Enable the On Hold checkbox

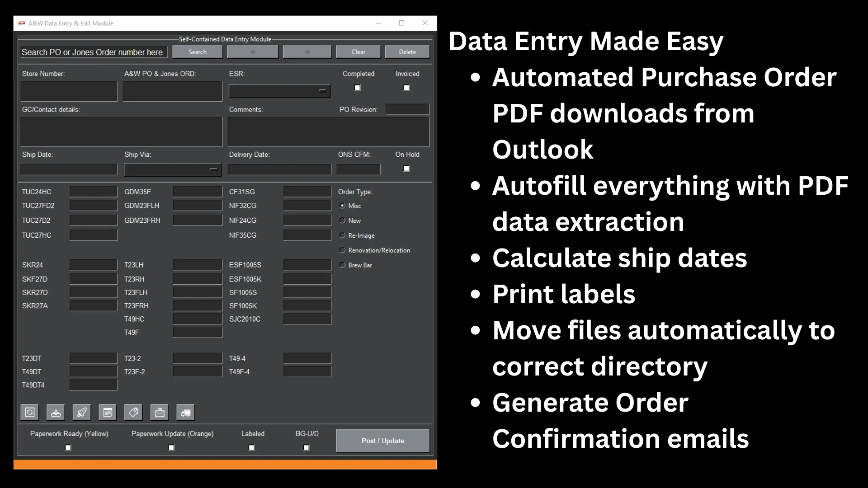[406, 169]
